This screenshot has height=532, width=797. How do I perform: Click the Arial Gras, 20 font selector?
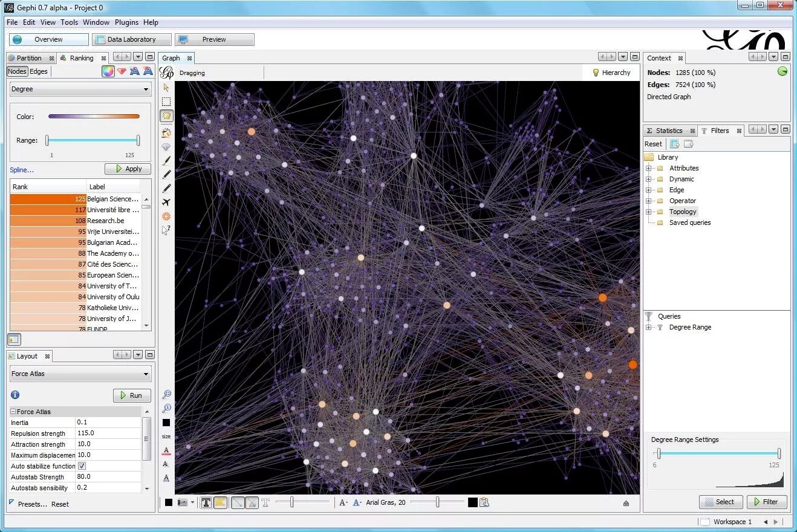pyautogui.click(x=385, y=502)
